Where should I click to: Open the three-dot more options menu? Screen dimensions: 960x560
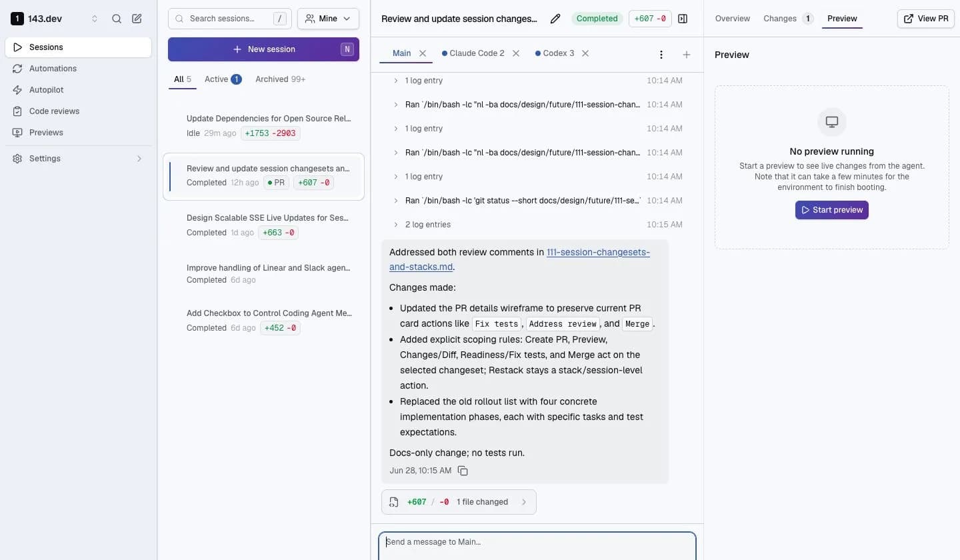[661, 55]
